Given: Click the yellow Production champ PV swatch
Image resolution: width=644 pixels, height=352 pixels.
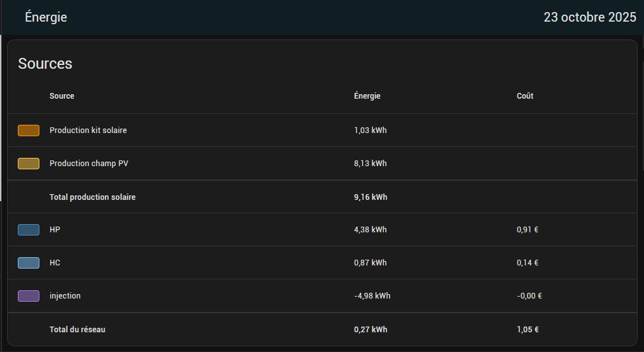Looking at the screenshot, I should (29, 164).
